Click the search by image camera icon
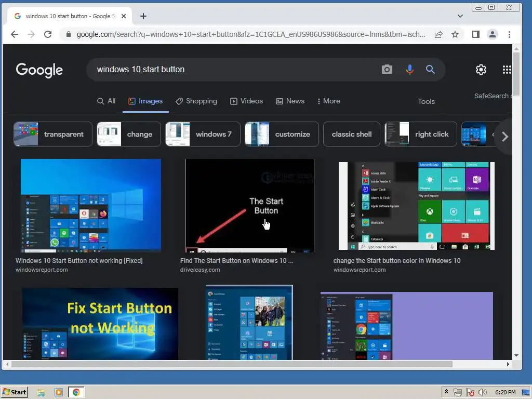532x399 pixels. point(387,69)
